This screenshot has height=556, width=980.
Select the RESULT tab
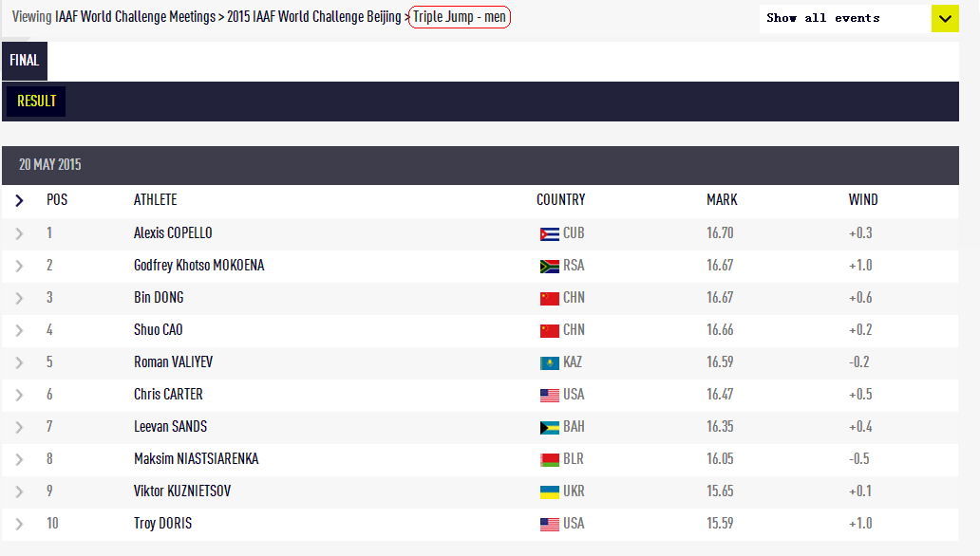point(36,102)
